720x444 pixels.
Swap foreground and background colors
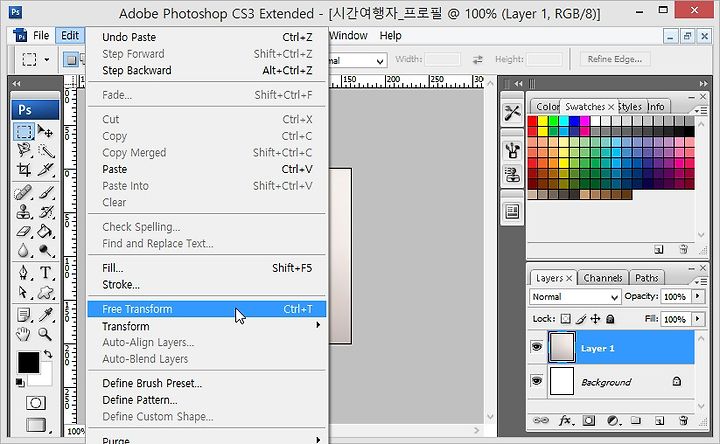coord(48,354)
